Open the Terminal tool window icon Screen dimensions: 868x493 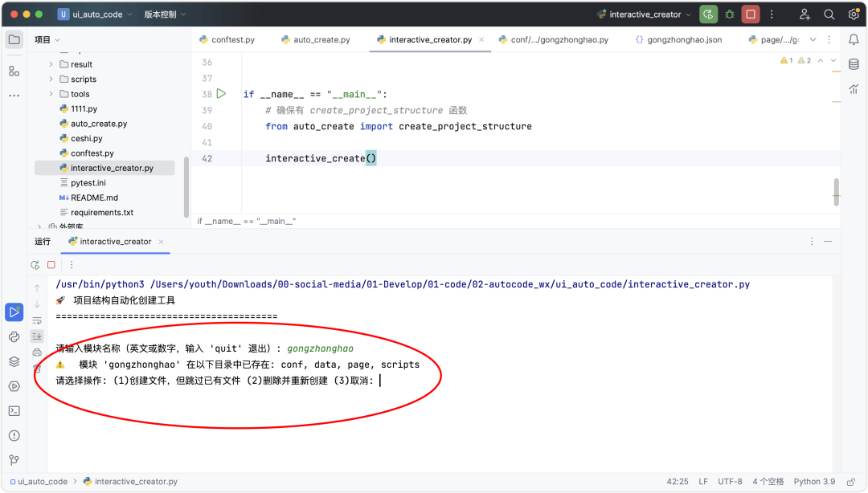[14, 411]
